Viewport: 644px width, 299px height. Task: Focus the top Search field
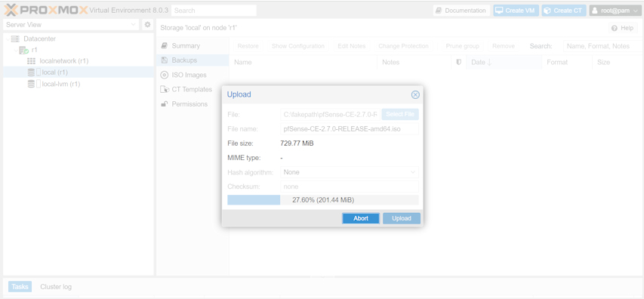pos(214,11)
